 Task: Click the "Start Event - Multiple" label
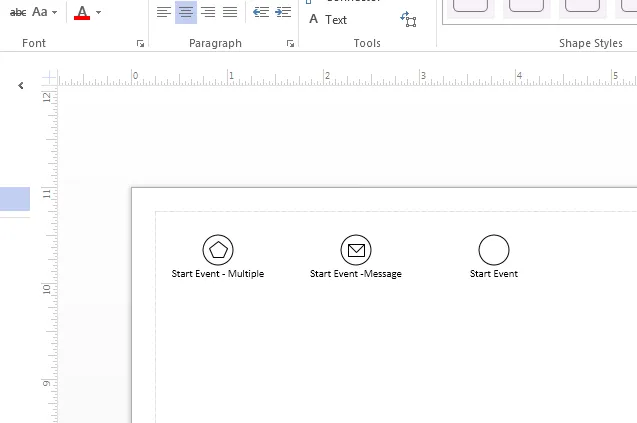pyautogui.click(x=218, y=274)
